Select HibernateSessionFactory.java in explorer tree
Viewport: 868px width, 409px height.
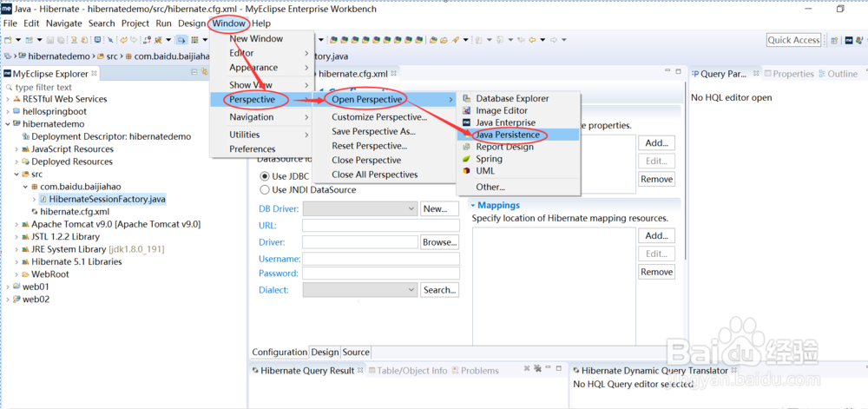tap(107, 199)
